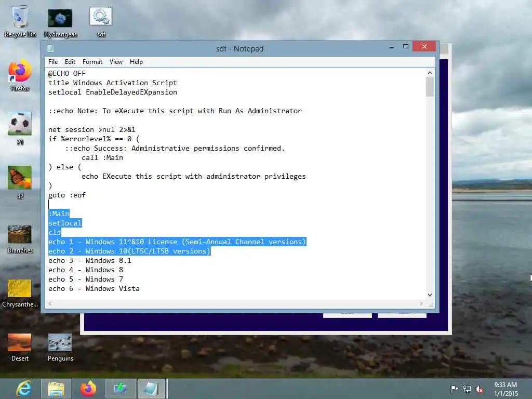The image size is (532, 399).
Task: Click the highlighted ':Main' label
Action: click(59, 214)
